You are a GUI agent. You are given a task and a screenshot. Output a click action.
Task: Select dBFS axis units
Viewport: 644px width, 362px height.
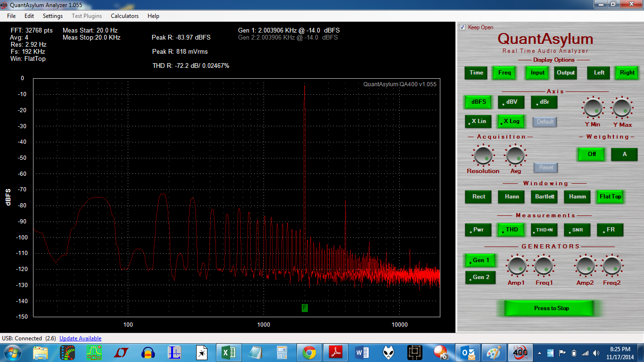[x=478, y=102]
